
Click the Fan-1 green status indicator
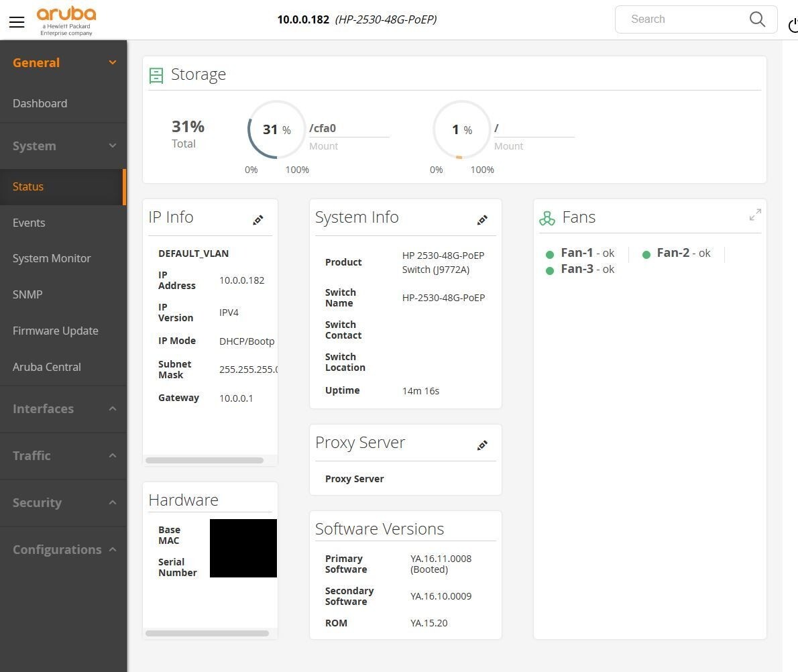click(550, 255)
